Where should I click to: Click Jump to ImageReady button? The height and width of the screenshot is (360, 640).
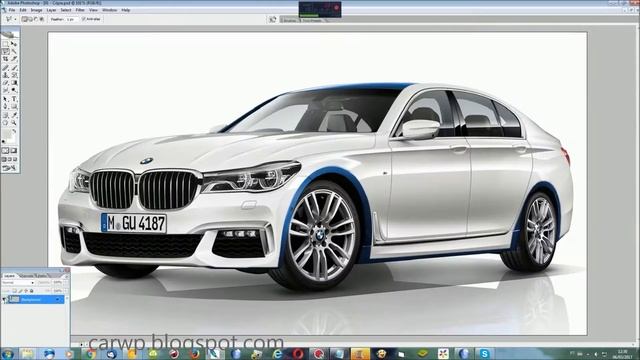tap(9, 167)
